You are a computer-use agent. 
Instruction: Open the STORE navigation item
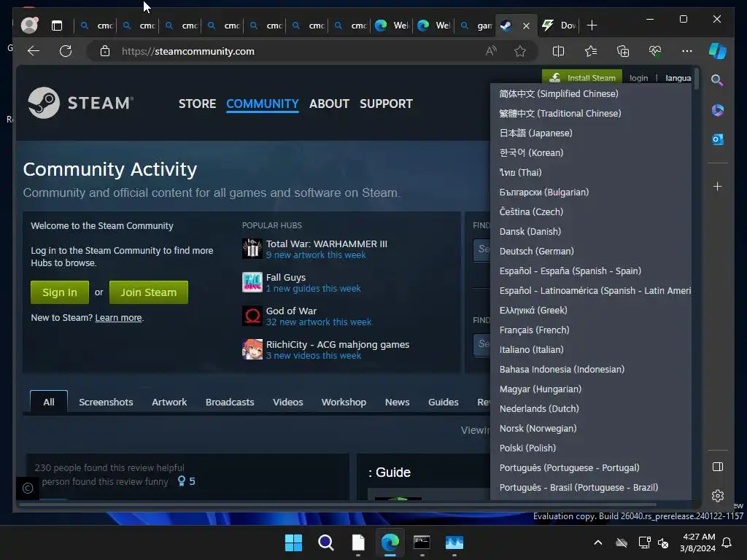tap(197, 104)
